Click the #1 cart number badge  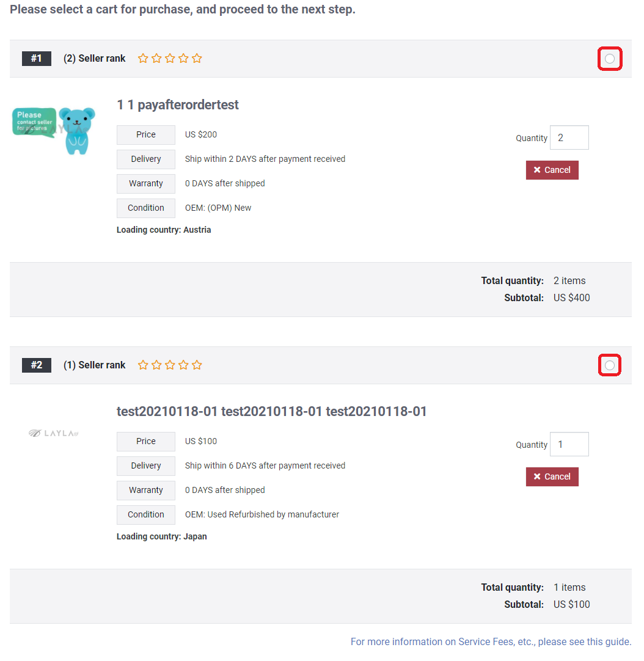[37, 58]
